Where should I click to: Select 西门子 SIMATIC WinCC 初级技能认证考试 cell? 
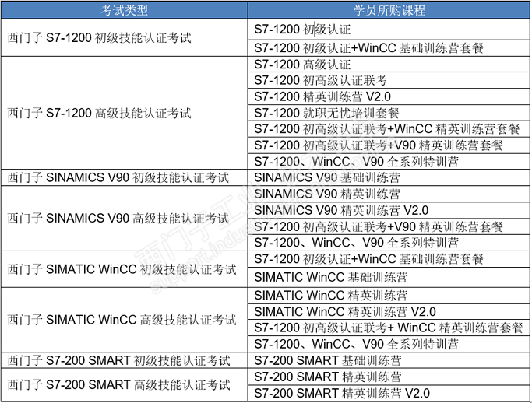point(124,269)
